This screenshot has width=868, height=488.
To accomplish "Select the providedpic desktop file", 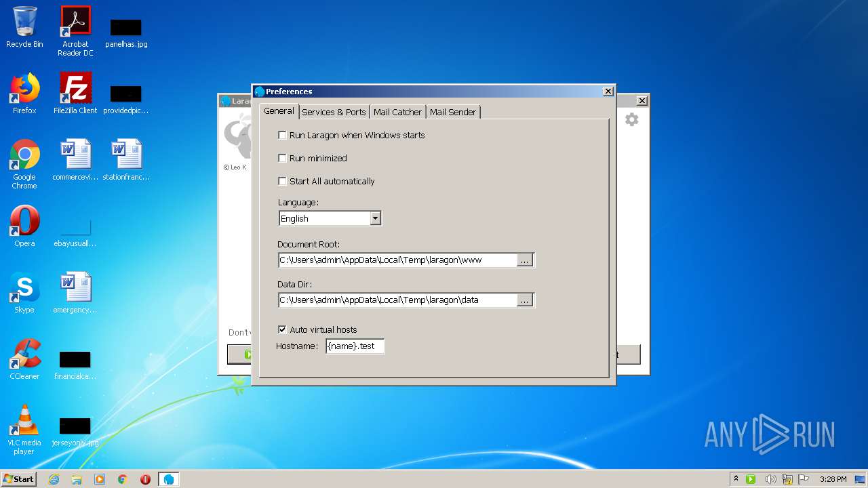I will tap(126, 99).
